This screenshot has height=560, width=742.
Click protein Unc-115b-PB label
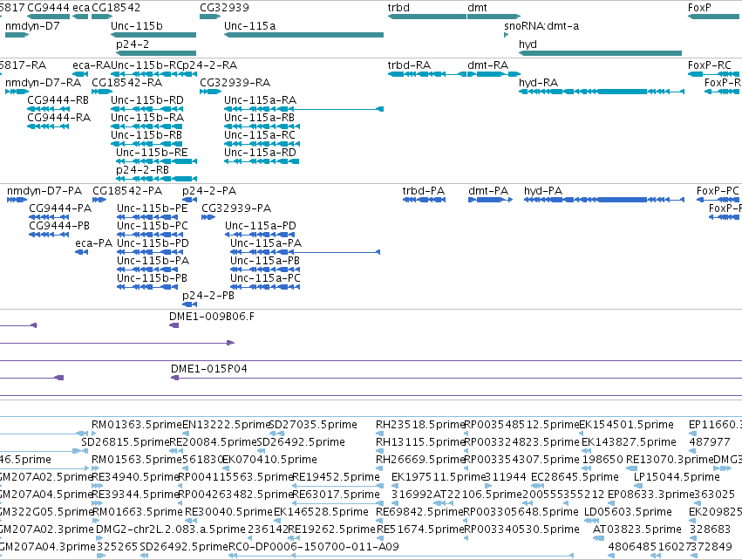point(153,278)
